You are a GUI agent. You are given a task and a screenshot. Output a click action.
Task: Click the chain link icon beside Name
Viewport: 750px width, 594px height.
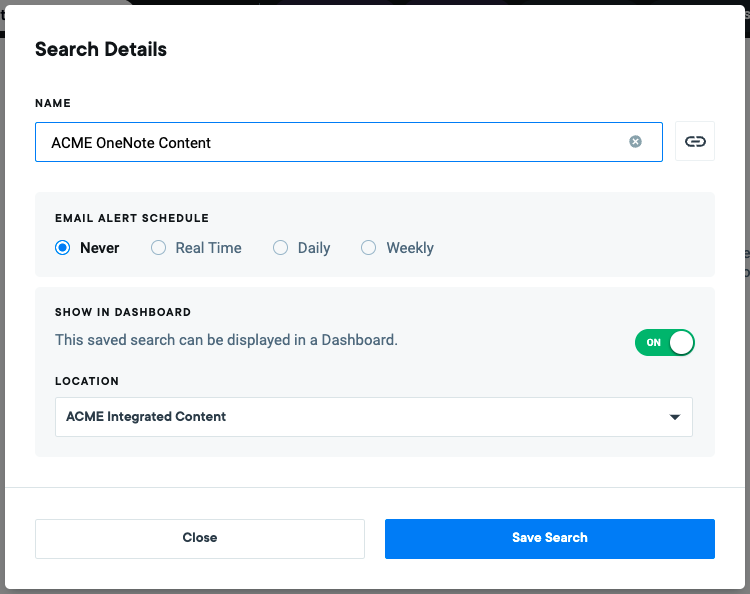[x=695, y=141]
